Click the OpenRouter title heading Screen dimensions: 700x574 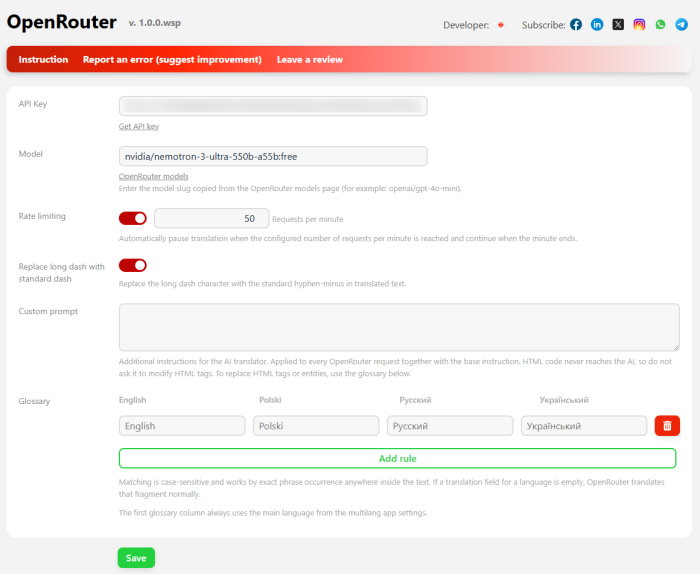point(62,22)
